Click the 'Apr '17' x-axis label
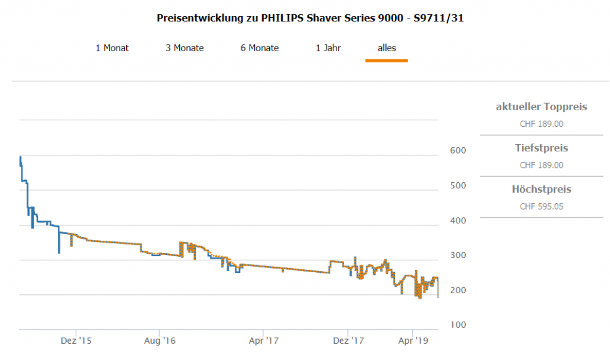Image resolution: width=610 pixels, height=364 pixels. pos(264,341)
